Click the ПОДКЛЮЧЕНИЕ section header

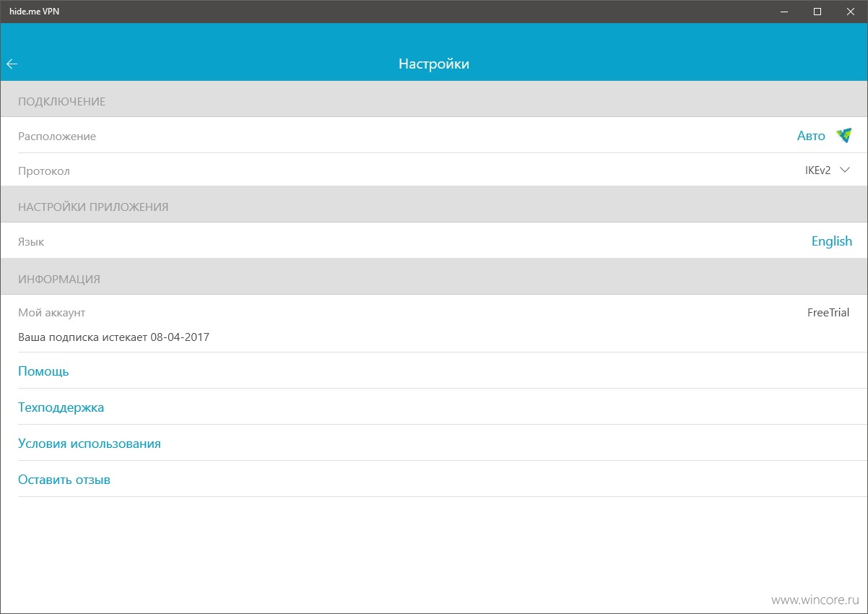(x=62, y=102)
